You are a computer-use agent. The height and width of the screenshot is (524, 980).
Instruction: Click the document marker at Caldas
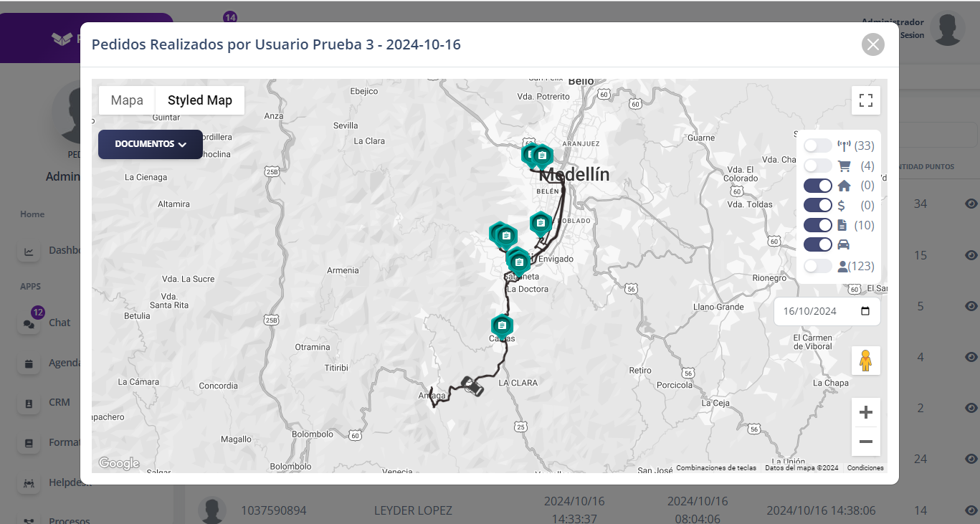tap(502, 325)
